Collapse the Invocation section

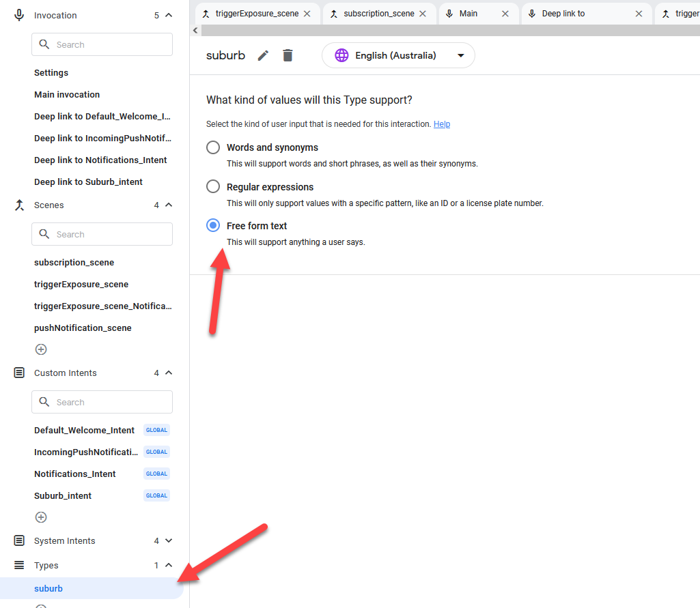[169, 16]
